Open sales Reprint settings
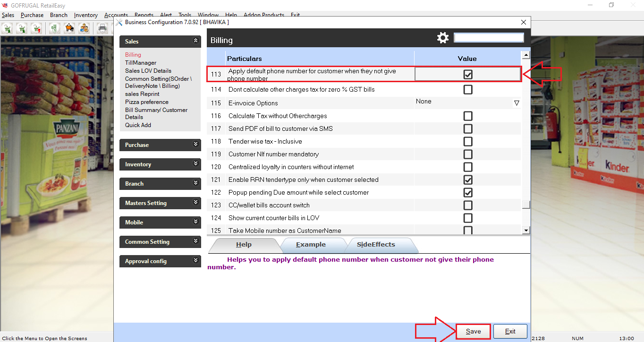The height and width of the screenshot is (342, 644). point(142,94)
